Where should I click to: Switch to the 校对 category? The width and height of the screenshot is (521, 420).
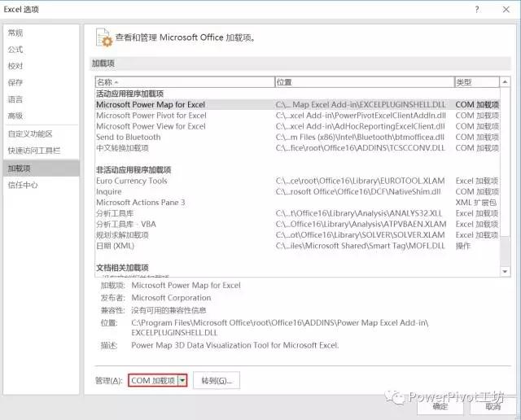[15, 66]
